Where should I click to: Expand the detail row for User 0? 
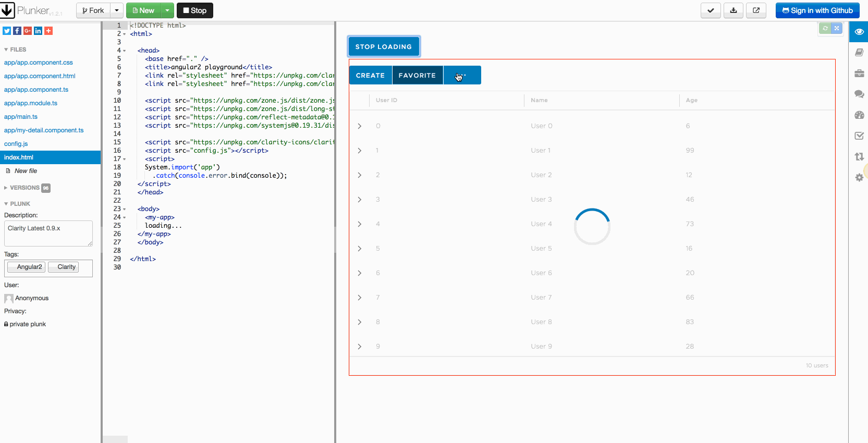pyautogui.click(x=360, y=126)
